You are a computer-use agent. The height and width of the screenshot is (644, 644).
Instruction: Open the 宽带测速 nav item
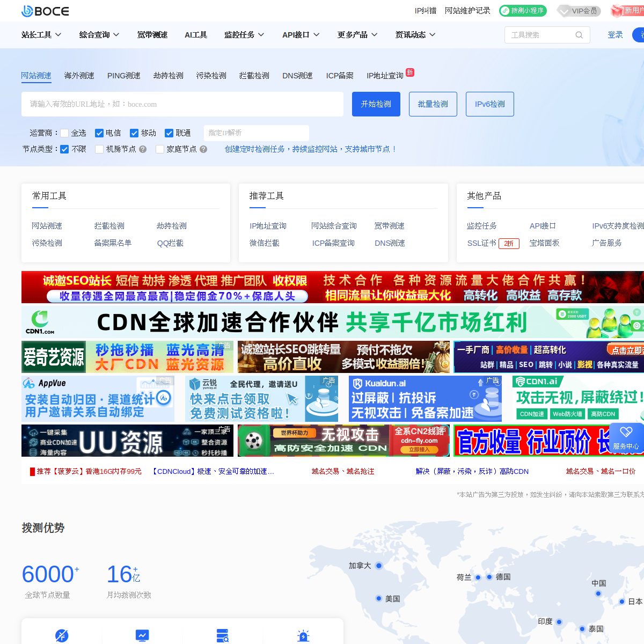click(152, 35)
